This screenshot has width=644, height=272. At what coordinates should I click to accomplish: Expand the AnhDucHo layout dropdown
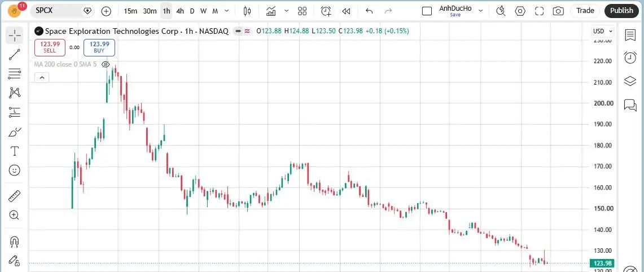480,11
